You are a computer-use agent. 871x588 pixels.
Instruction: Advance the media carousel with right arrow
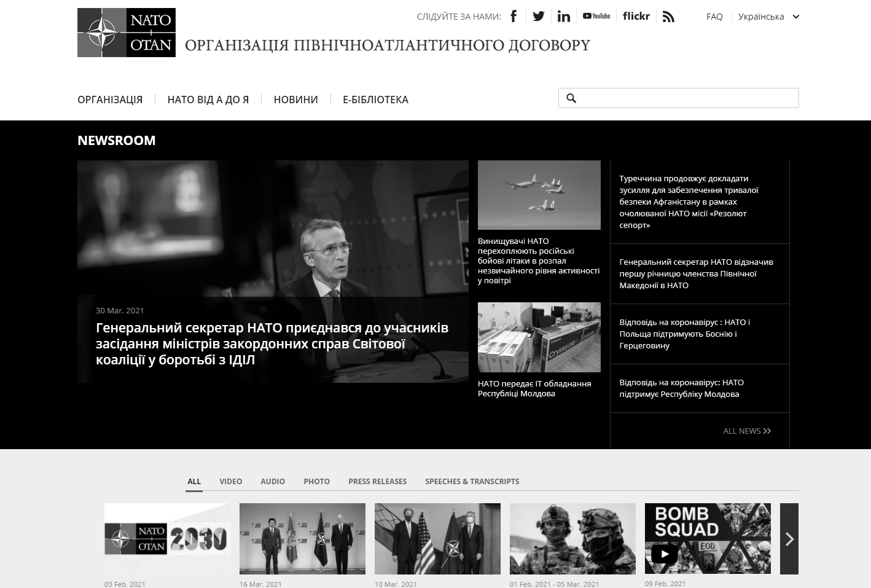(x=789, y=539)
